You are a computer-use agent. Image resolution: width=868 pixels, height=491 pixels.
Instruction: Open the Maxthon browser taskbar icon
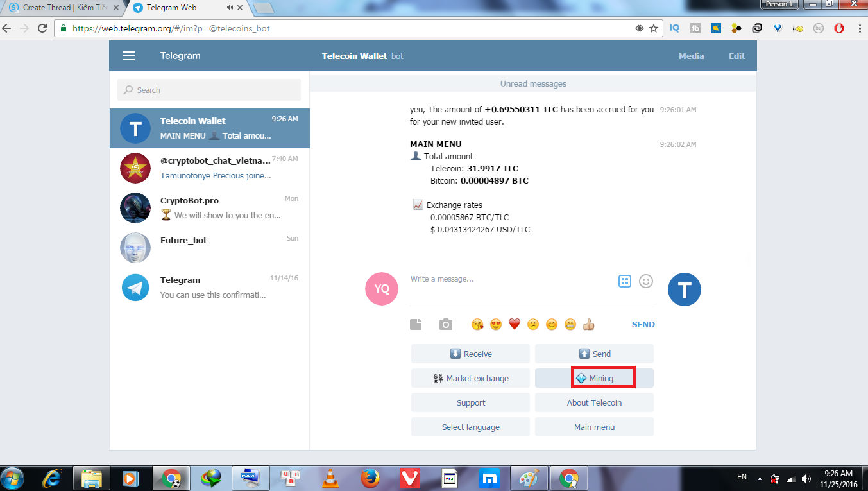(490, 478)
